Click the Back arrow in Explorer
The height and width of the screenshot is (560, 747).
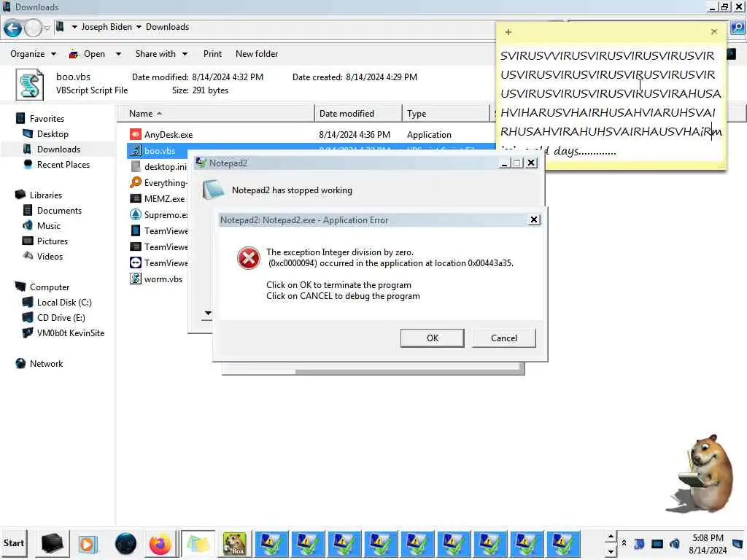click(x=13, y=28)
